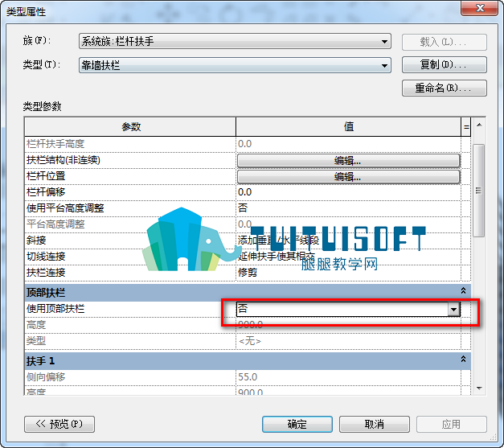Click 编辑... button for 栏杆位置
The image size is (504, 448).
click(x=349, y=177)
